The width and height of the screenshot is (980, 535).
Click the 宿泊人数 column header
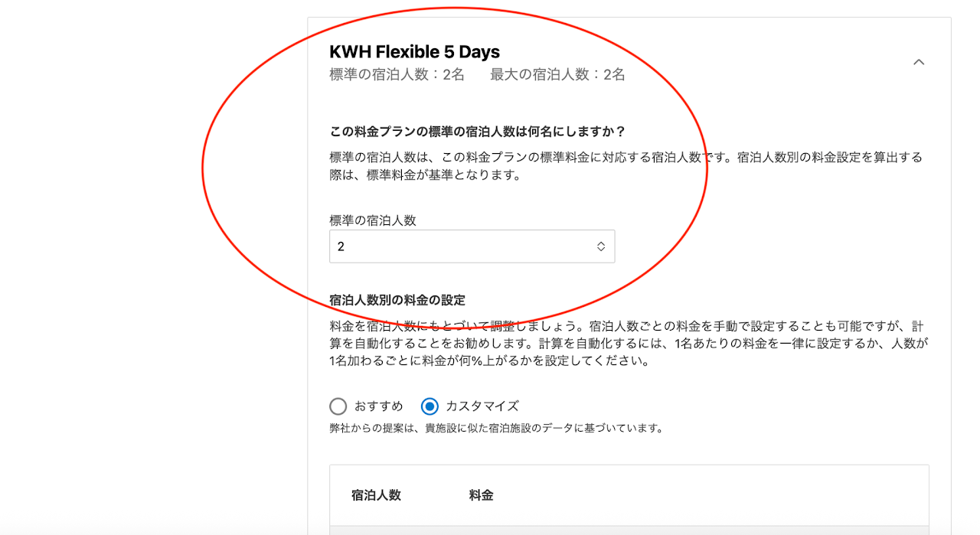coord(376,495)
